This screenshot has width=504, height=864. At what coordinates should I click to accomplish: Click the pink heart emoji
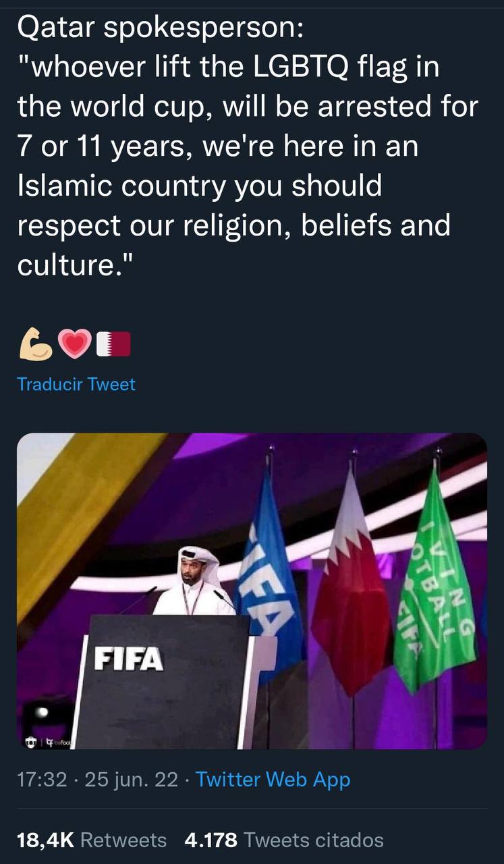tap(75, 345)
